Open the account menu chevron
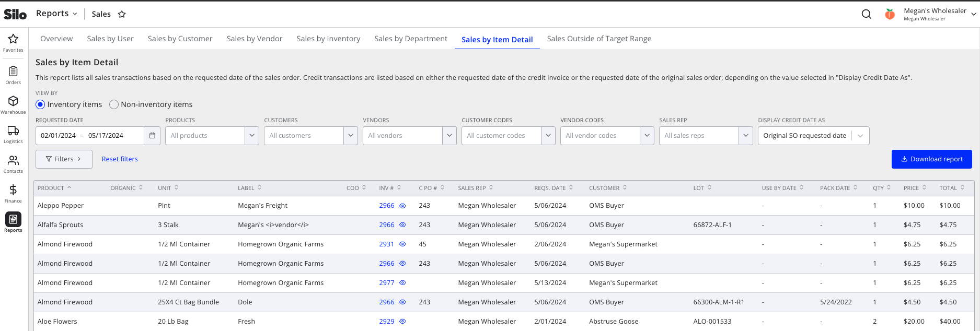Viewport: 980px width, 331px height. pyautogui.click(x=973, y=15)
